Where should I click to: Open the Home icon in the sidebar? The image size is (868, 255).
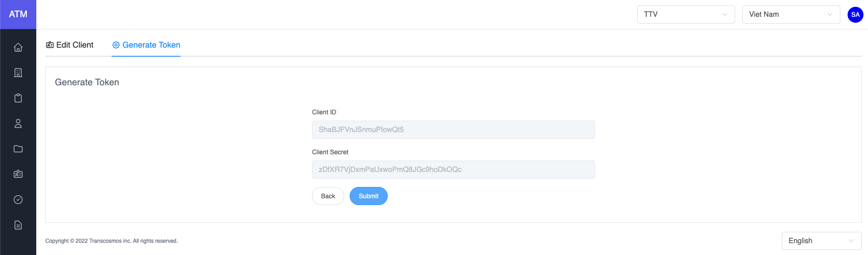(18, 47)
